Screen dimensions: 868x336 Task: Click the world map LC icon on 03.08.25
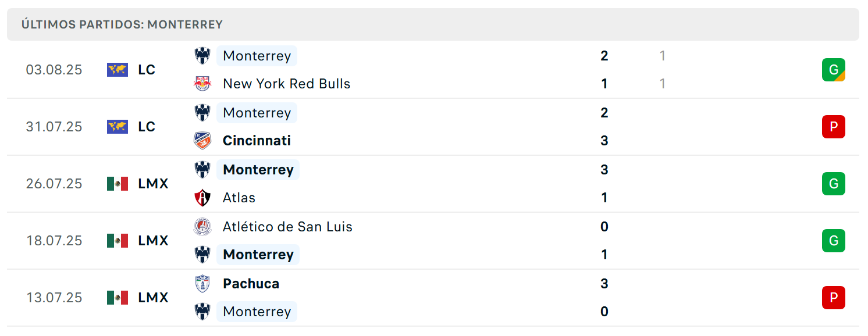(x=118, y=70)
